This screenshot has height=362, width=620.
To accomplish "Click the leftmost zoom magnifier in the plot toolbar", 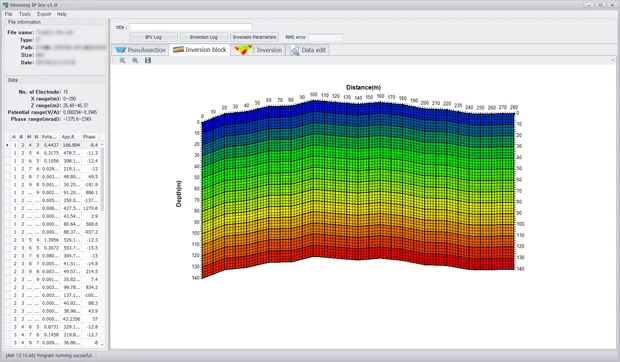I will [123, 60].
